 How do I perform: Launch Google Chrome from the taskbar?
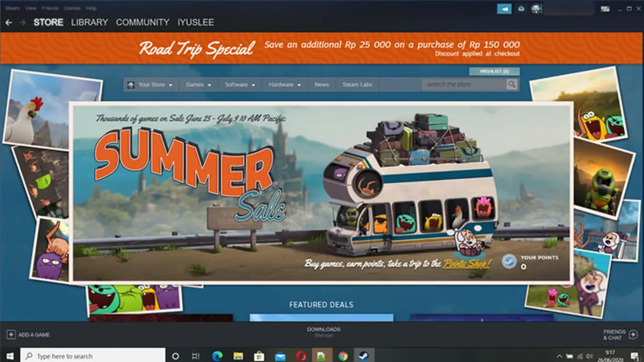[343, 356]
